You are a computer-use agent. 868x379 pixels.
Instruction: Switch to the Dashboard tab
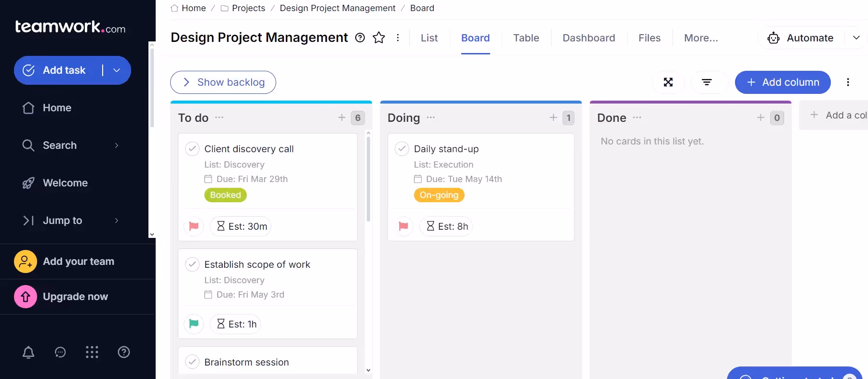[x=588, y=38]
